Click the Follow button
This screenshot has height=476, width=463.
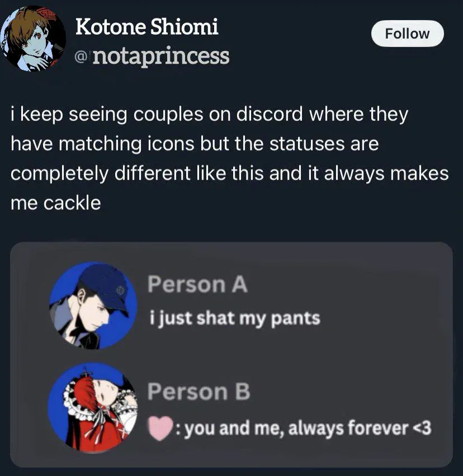coord(407,34)
